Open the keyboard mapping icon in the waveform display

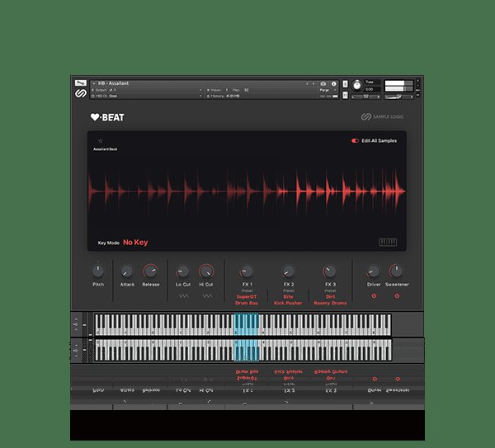point(388,243)
